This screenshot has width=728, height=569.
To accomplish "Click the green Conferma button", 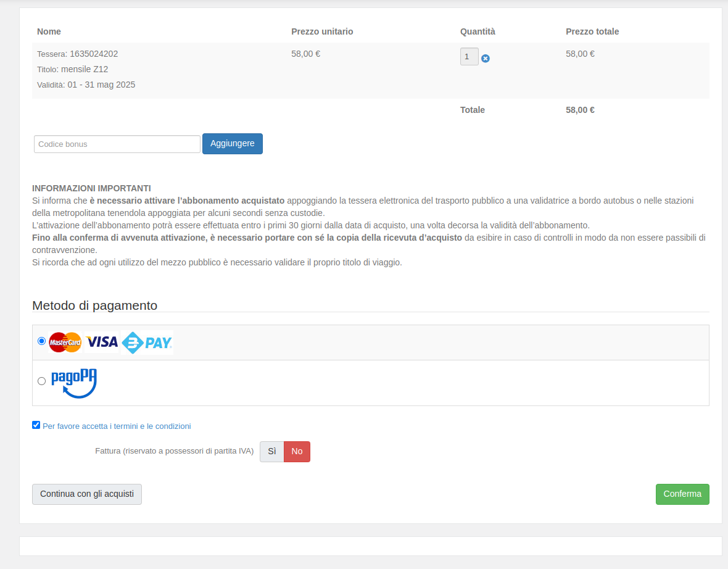I will tap(682, 494).
